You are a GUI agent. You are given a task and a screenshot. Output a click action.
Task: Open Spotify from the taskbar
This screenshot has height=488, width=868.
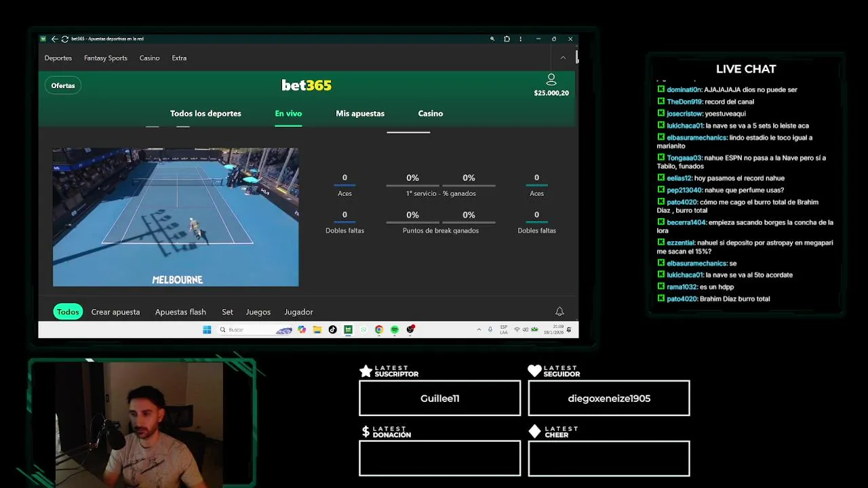(395, 329)
